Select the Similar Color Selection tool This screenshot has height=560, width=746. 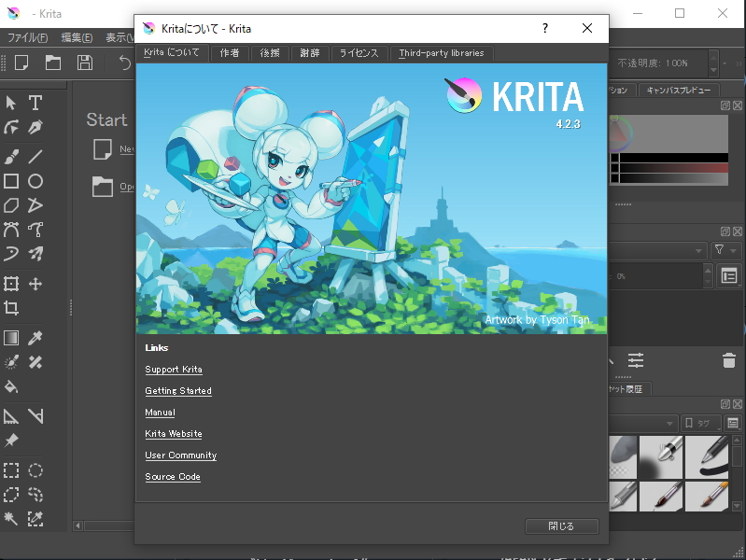point(35,519)
